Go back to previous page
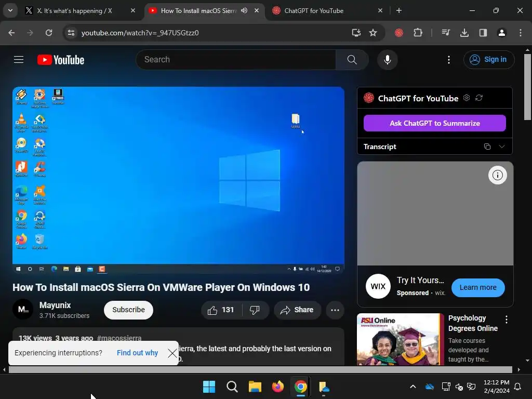The image size is (532, 399). (11, 33)
